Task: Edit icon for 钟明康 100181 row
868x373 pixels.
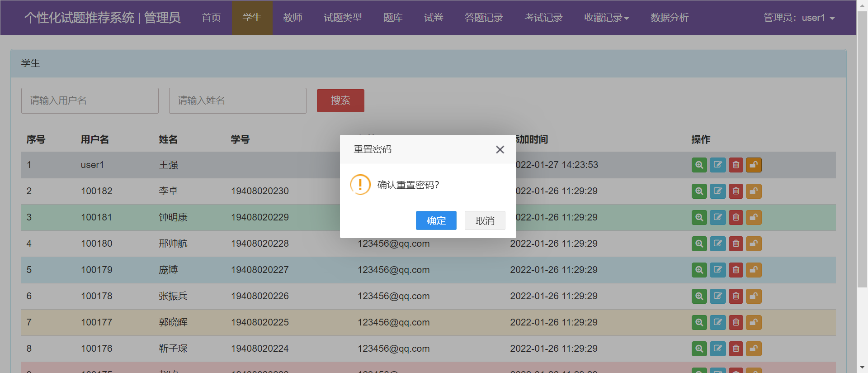Action: click(x=717, y=217)
